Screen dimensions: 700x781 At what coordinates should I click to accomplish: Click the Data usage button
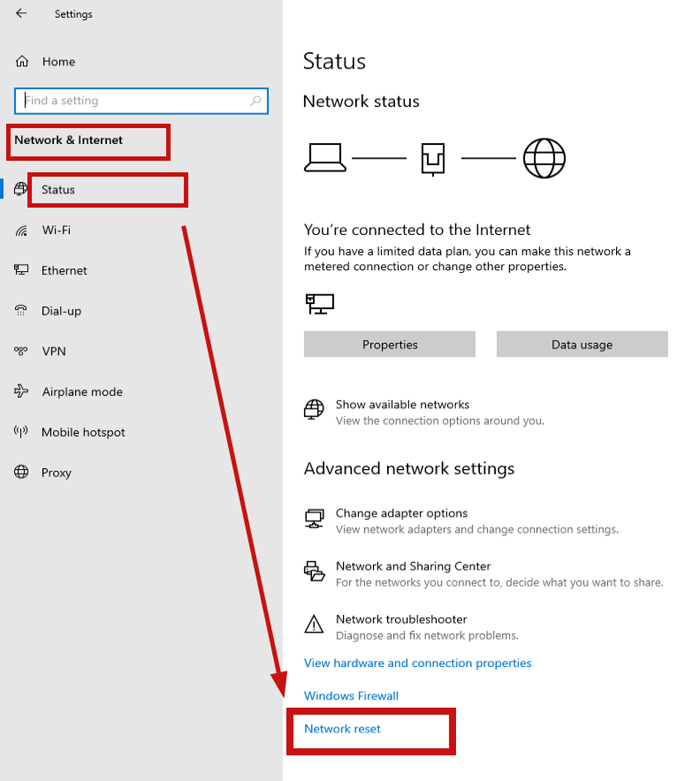coord(582,344)
